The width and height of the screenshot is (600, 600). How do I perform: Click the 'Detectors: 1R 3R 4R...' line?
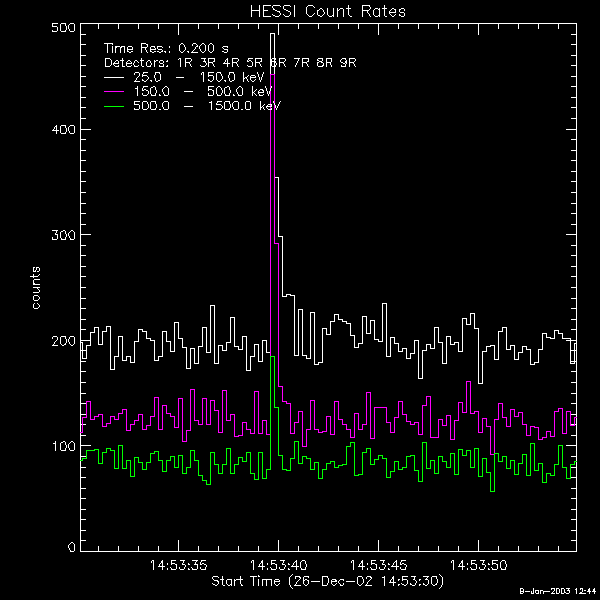pos(230,63)
